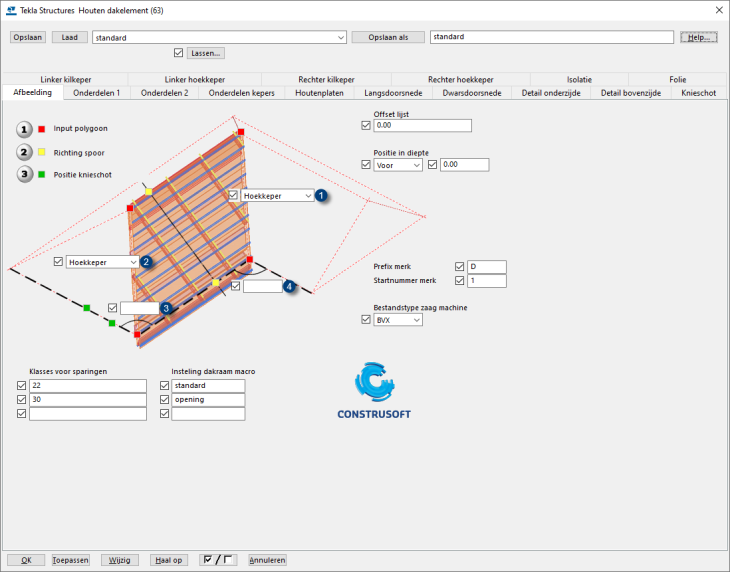Click the red Input polygoon color square
730x572 pixels.
click(x=42, y=129)
